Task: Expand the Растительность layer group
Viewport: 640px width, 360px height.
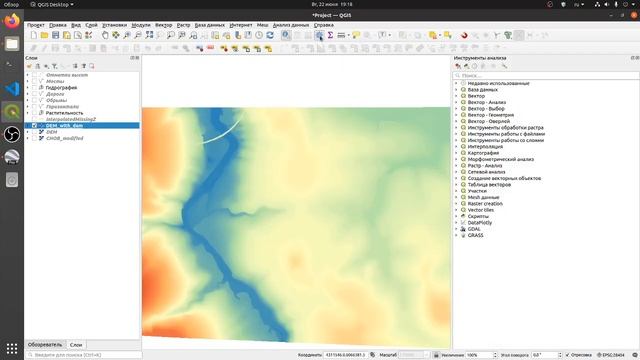Action: [28, 113]
